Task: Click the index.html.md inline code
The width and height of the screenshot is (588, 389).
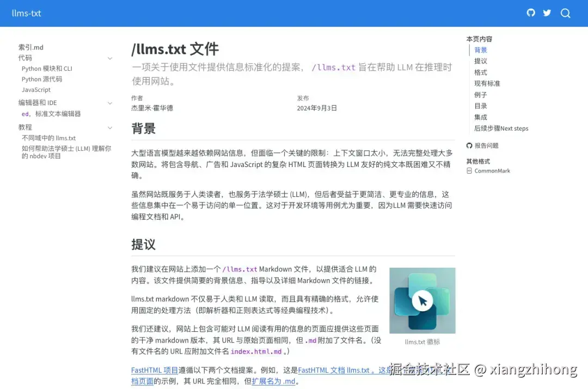Action: pyautogui.click(x=256, y=351)
